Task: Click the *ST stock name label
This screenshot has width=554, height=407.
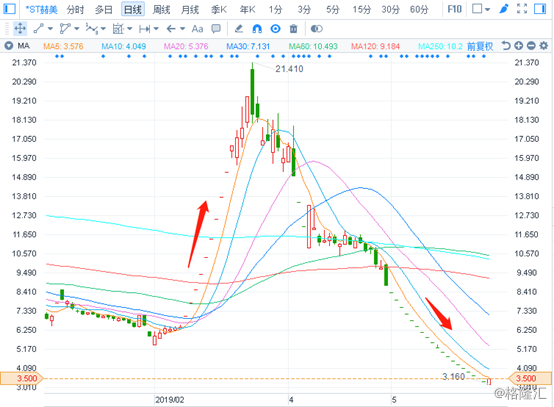Action: pos(41,10)
